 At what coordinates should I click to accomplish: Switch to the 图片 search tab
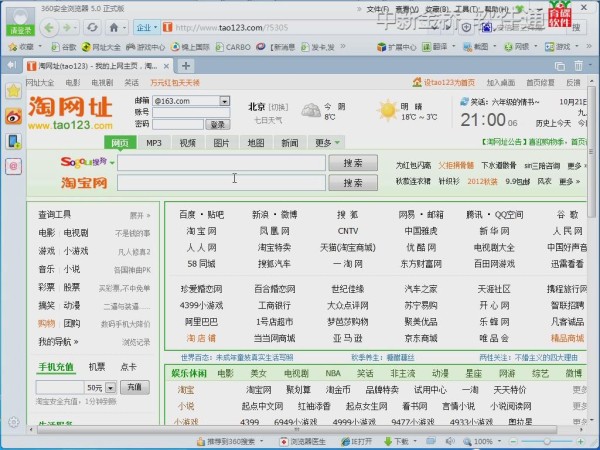[x=221, y=143]
